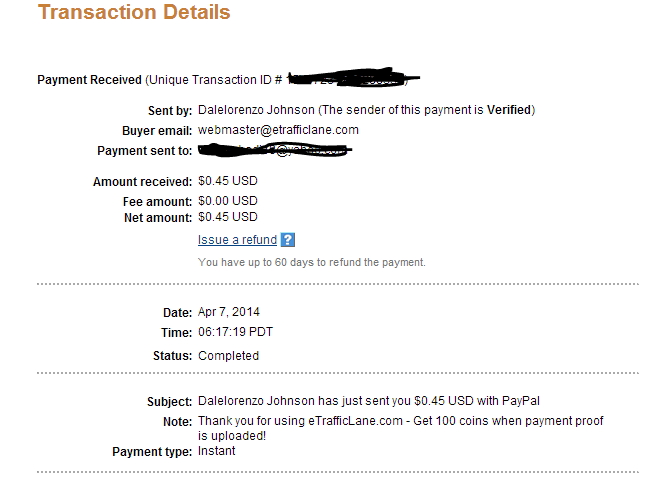Click the Verified sender status text

(x=509, y=110)
